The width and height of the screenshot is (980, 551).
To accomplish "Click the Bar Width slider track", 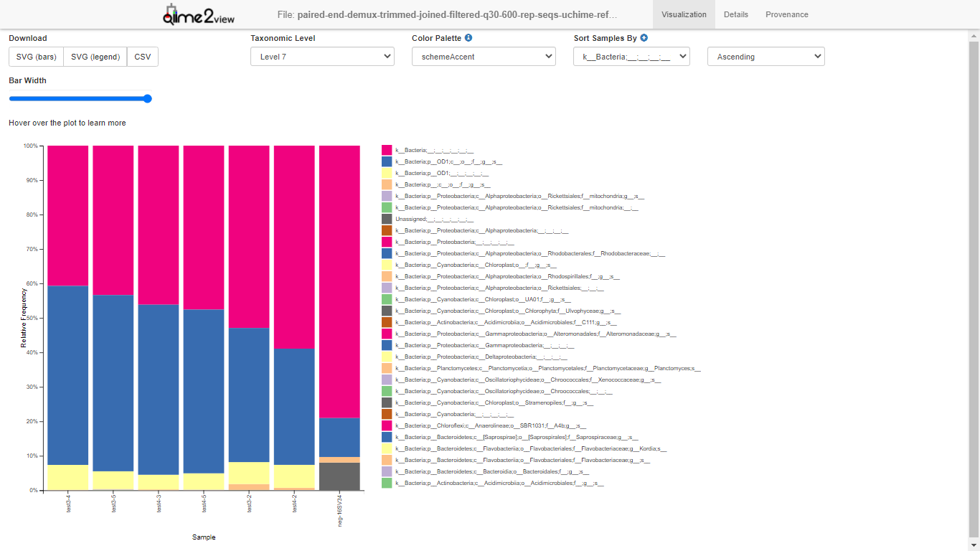I will (x=79, y=99).
